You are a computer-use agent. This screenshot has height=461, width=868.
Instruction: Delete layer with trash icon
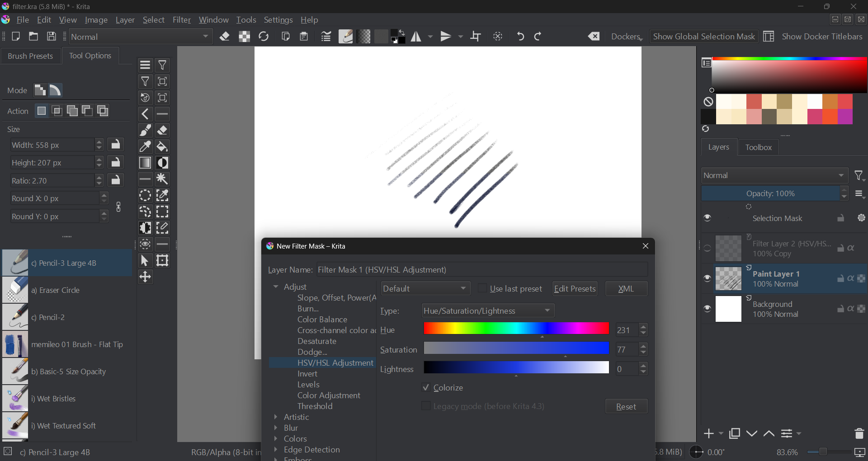[x=859, y=433]
